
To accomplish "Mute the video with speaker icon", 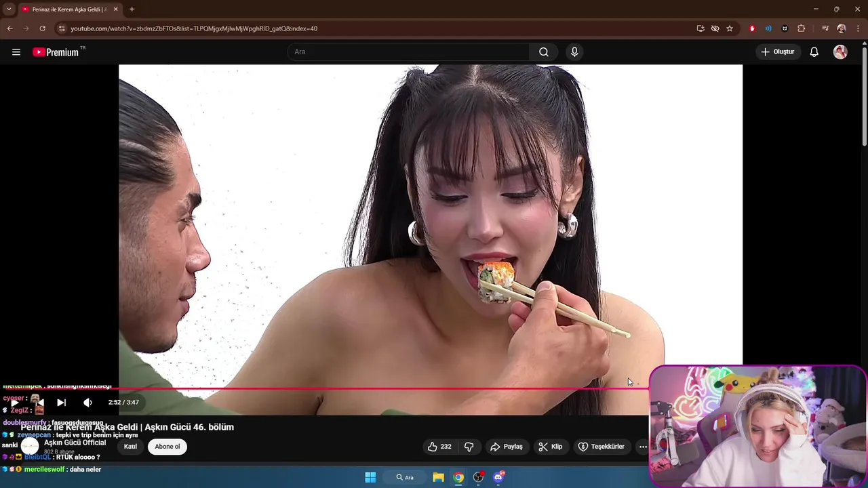I will (87, 403).
